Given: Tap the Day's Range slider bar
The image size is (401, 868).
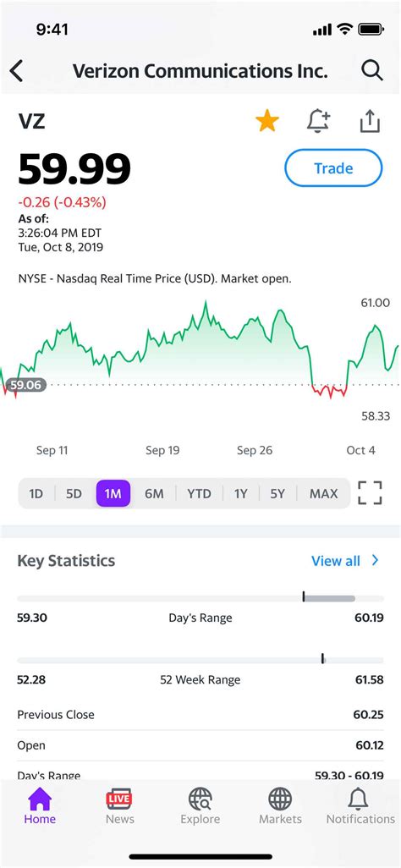Looking at the screenshot, I should pyautogui.click(x=200, y=598).
